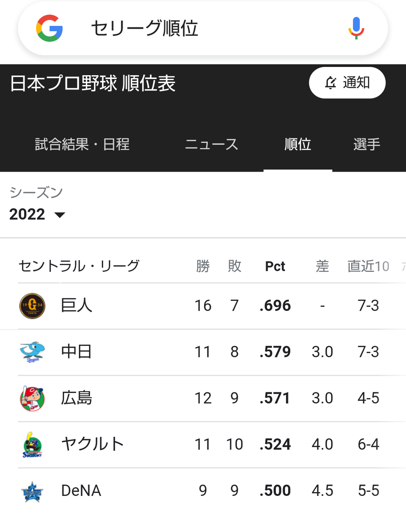Click the Giants team logo
The height and width of the screenshot is (532, 406).
pyautogui.click(x=32, y=306)
